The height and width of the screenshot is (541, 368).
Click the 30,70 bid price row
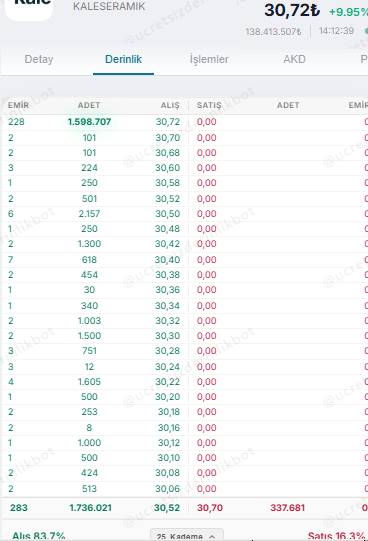168,138
